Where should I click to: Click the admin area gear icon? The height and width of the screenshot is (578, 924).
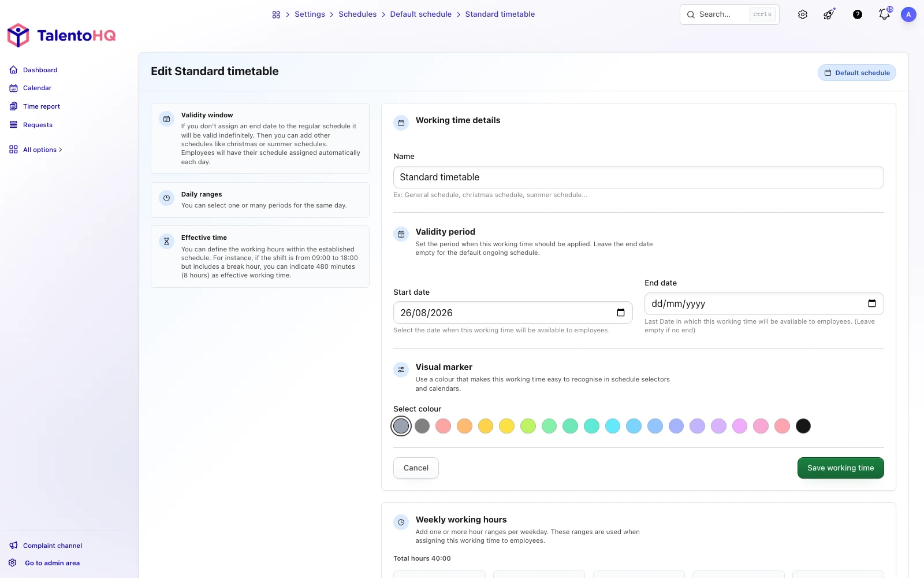click(x=13, y=563)
